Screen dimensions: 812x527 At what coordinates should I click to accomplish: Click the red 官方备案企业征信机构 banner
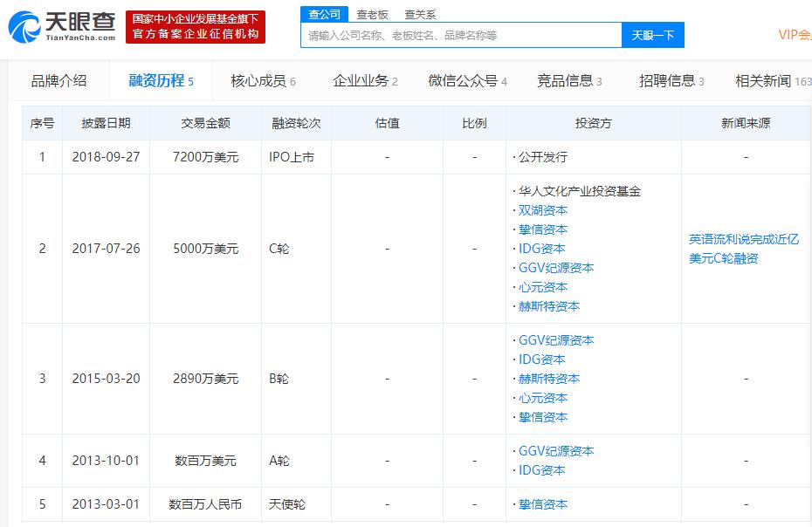coord(196,27)
